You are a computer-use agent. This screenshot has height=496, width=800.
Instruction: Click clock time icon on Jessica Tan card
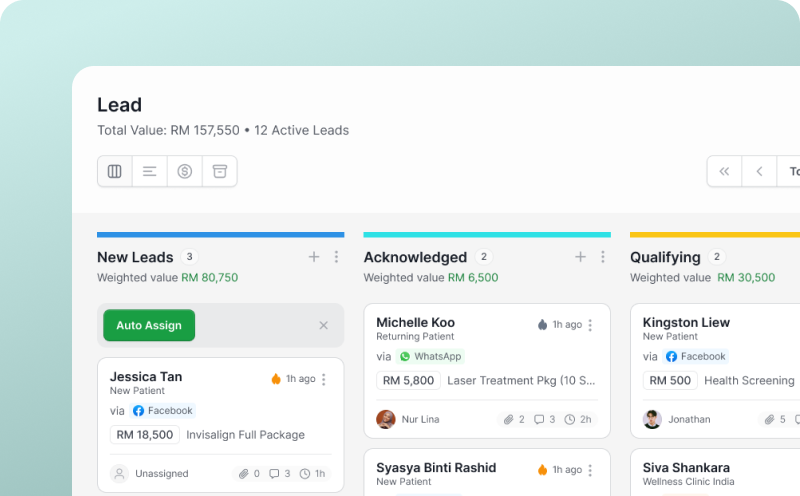click(x=305, y=474)
